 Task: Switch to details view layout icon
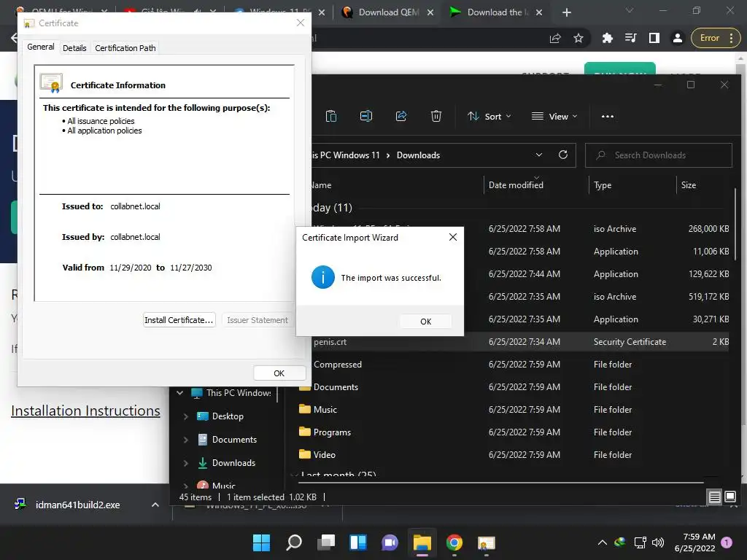coord(715,497)
